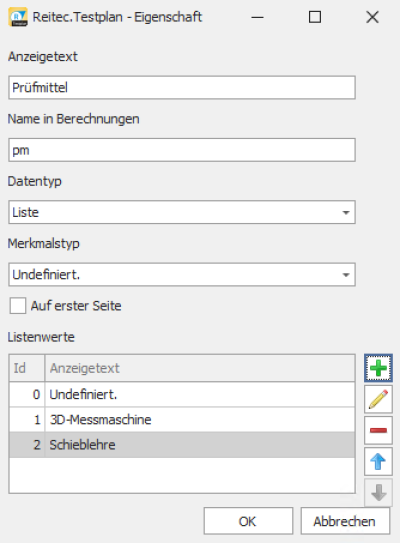This screenshot has width=400, height=543.
Task: Click the grey move-down arrow icon
Action: [x=378, y=492]
